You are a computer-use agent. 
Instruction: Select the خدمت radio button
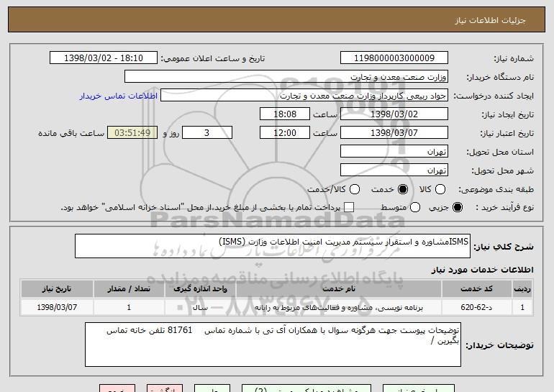point(403,189)
